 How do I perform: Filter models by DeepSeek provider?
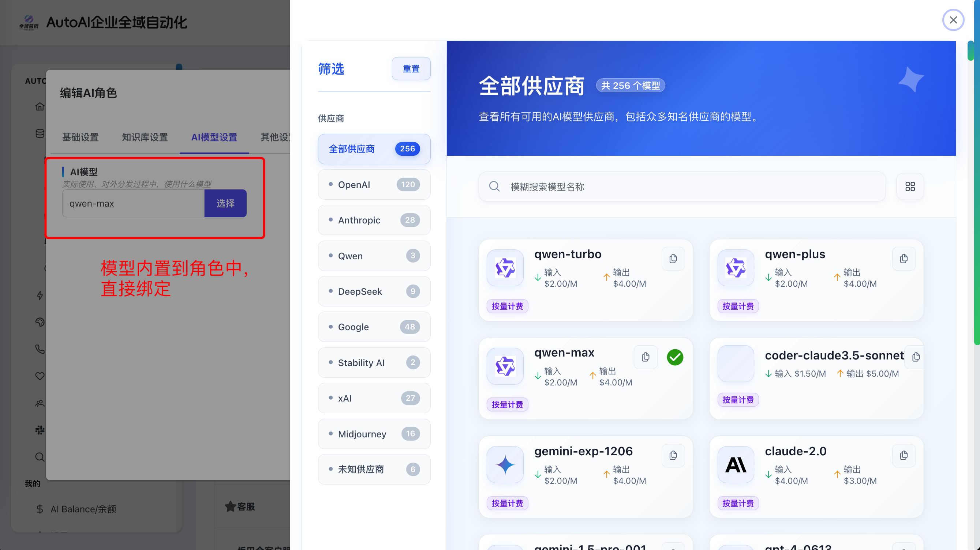coord(374,291)
